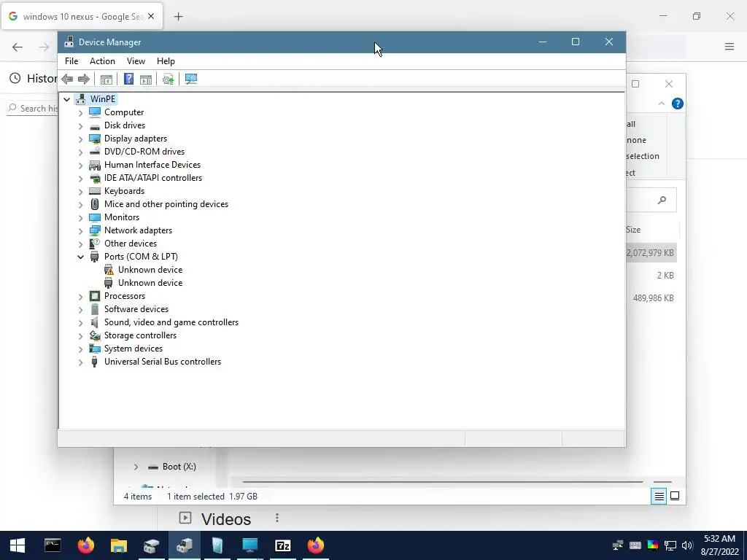747x560 pixels.
Task: Select the Unknown device with warning icon
Action: (x=150, y=270)
